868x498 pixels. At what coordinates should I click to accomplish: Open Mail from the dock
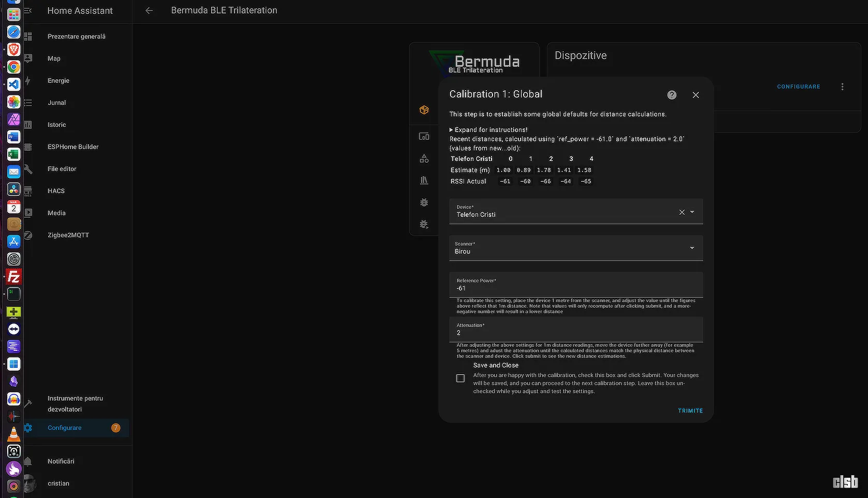point(14,172)
